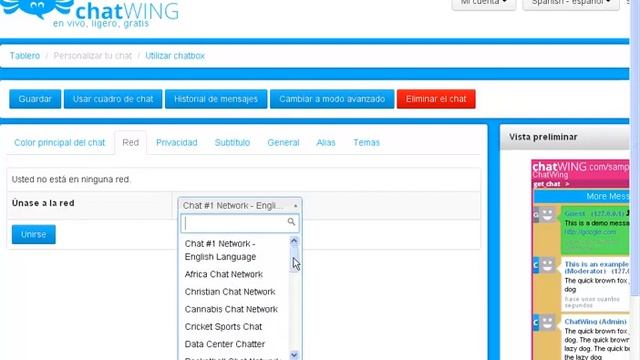Select Chat #1 Network - English Language option
The image size is (640, 360).
coord(235,250)
